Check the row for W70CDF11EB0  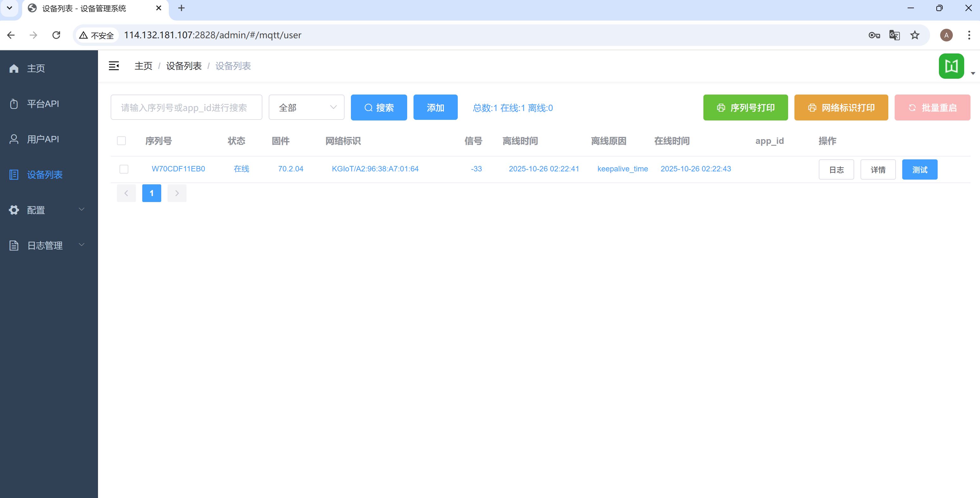(x=124, y=169)
